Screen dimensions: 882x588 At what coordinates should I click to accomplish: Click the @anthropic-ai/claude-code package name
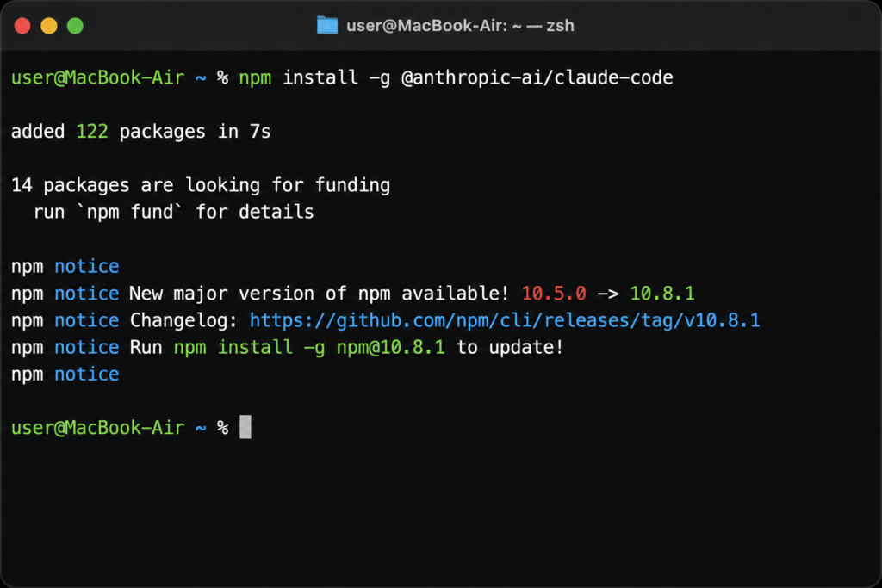(537, 77)
